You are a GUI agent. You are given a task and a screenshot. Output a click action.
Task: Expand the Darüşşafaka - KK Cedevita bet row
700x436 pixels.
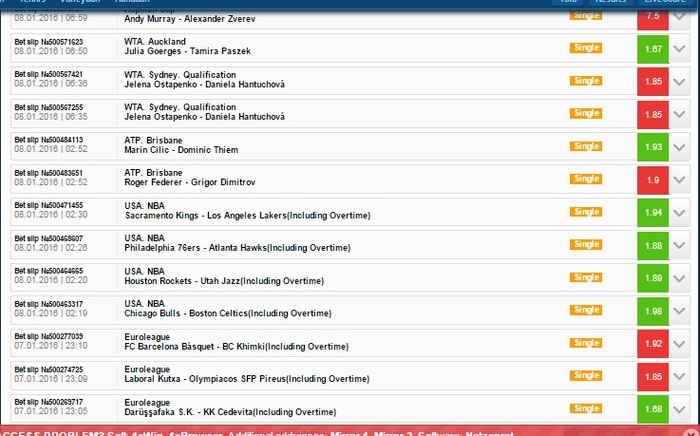(679, 409)
